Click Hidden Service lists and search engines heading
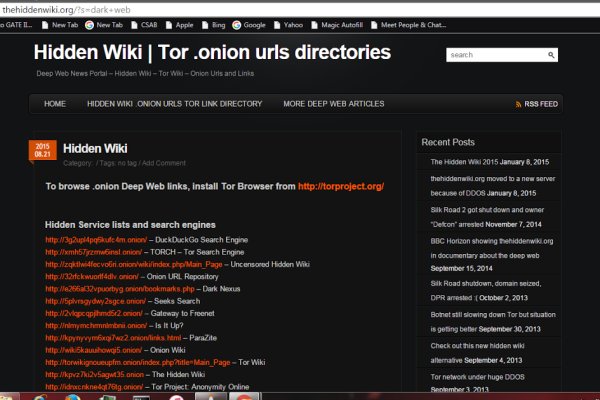 click(x=130, y=225)
